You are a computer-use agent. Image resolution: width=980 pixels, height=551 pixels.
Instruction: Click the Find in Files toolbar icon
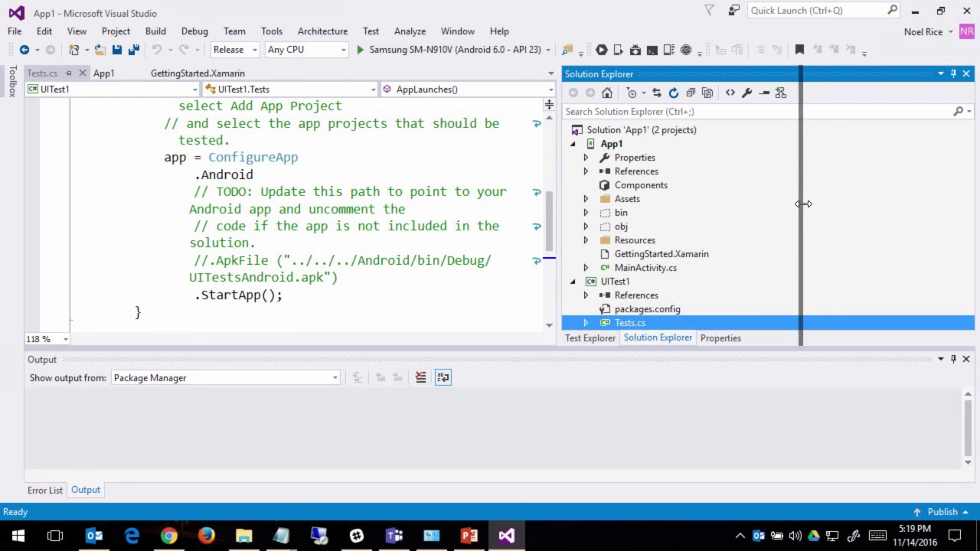tap(567, 50)
